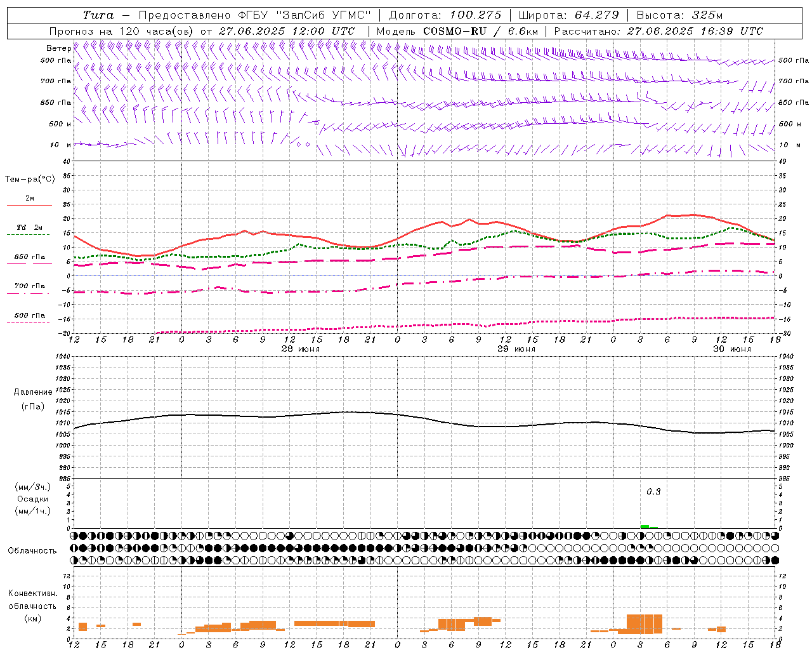Click the forecast start time "27.06.2025 12:00 UTC"
Screen dimensions: 812x650
pyautogui.click(x=287, y=31)
